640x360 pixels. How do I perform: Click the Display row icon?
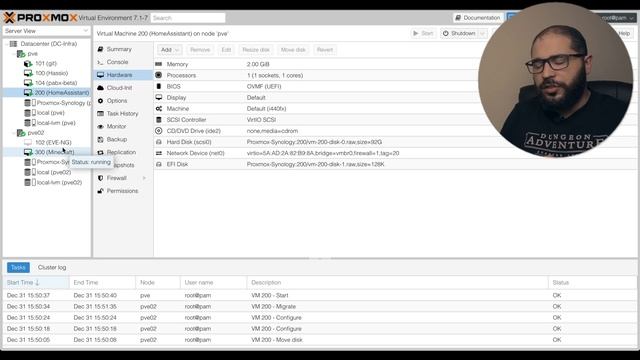159,98
